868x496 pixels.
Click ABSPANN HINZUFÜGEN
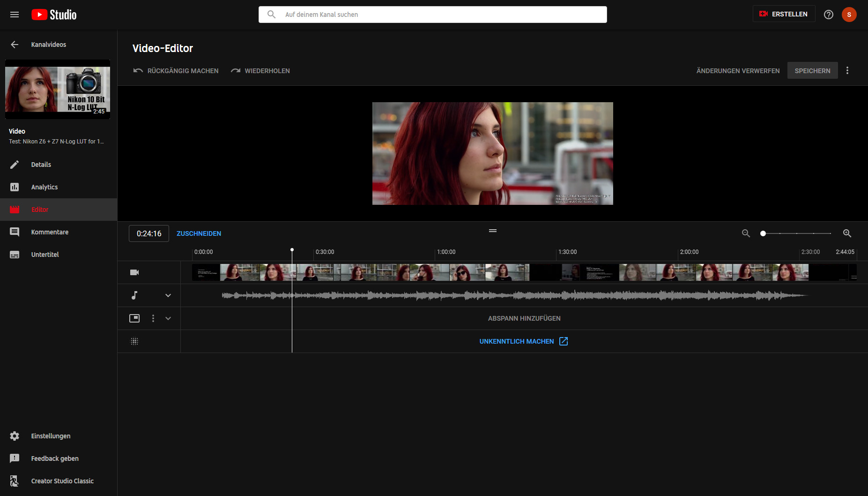[x=524, y=318]
